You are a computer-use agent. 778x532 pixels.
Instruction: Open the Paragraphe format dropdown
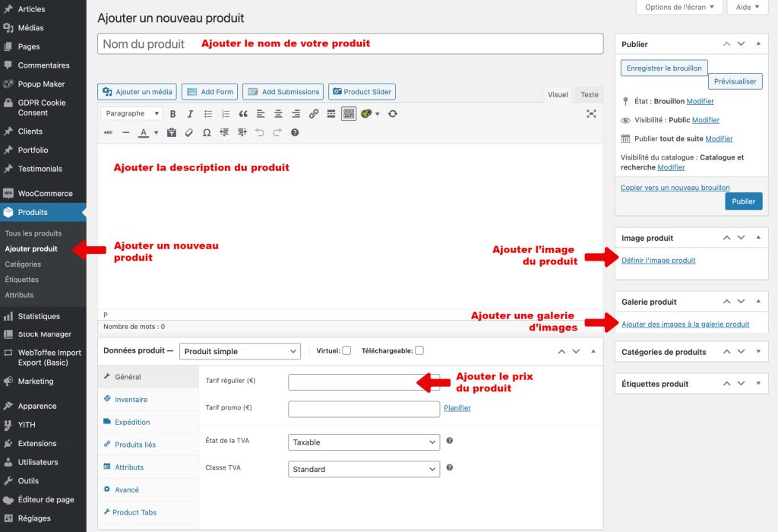click(131, 114)
